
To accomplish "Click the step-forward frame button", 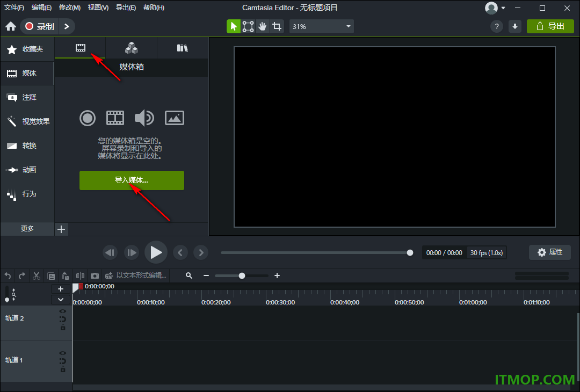I will [x=132, y=252].
